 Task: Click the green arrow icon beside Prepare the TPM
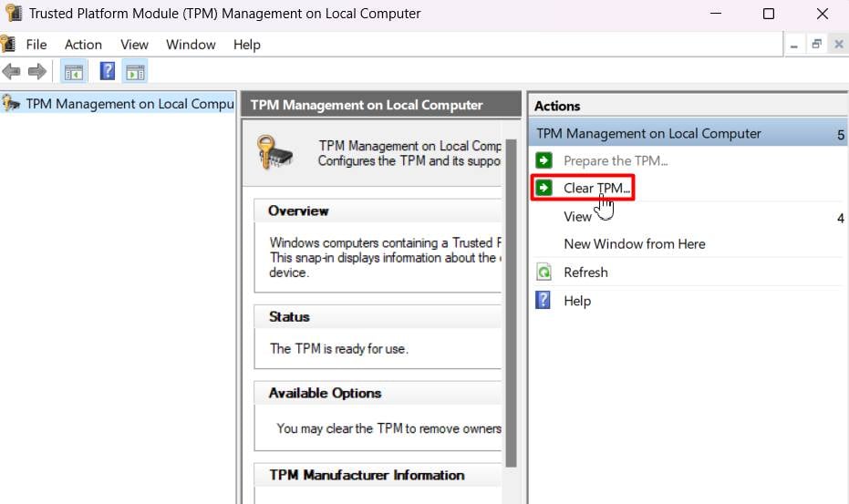point(544,160)
